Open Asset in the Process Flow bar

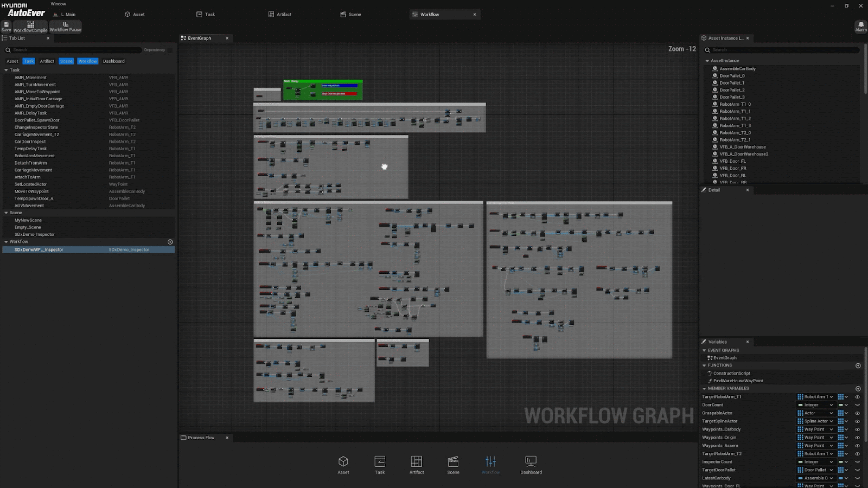(x=343, y=465)
